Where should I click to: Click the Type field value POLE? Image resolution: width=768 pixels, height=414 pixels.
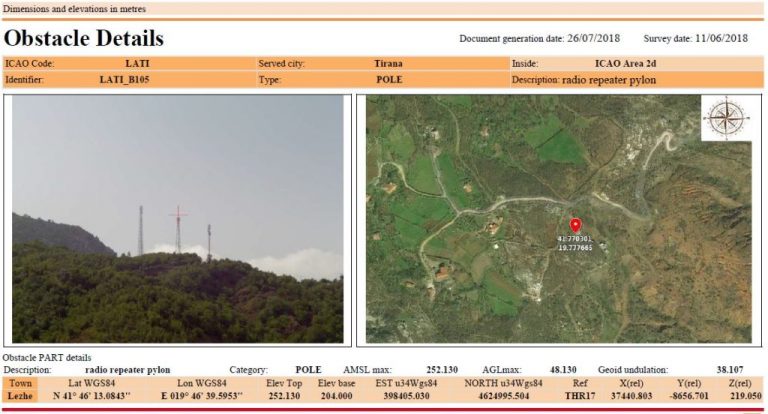(x=389, y=78)
